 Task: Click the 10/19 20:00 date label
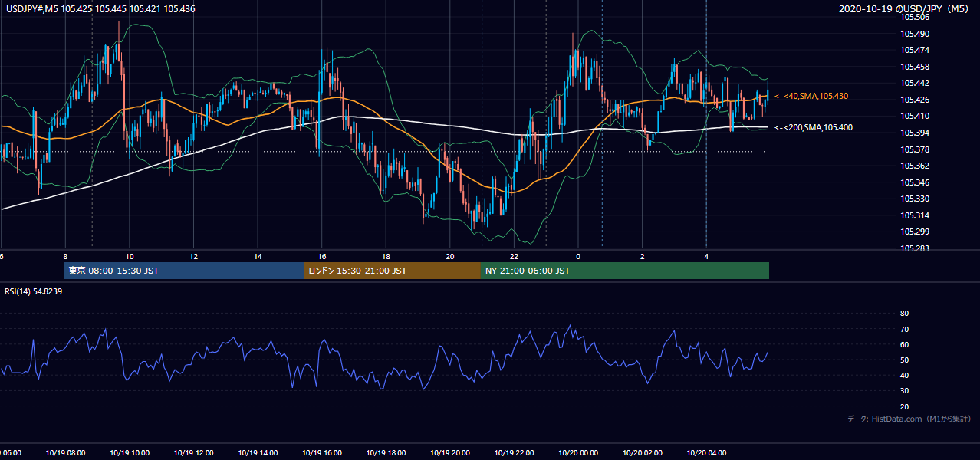tap(450, 453)
